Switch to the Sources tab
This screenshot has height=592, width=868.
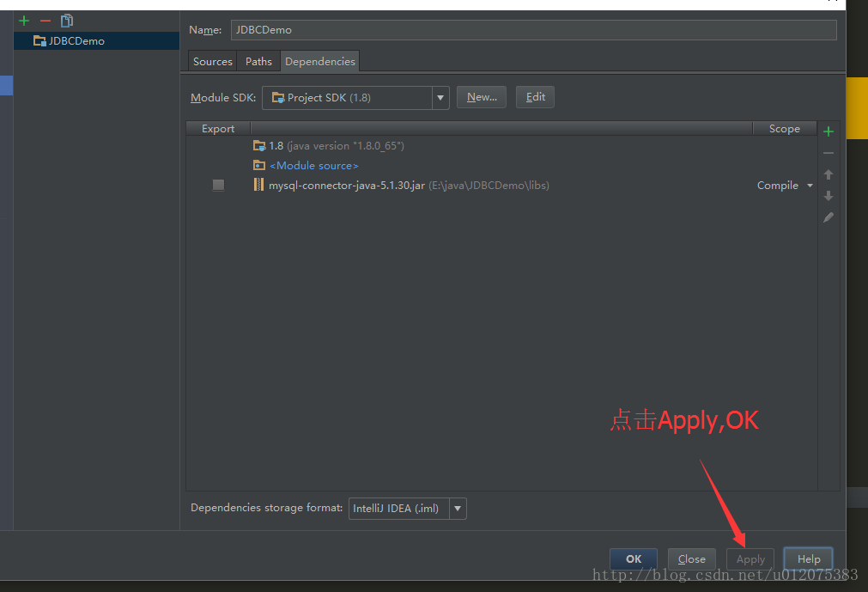coord(213,62)
